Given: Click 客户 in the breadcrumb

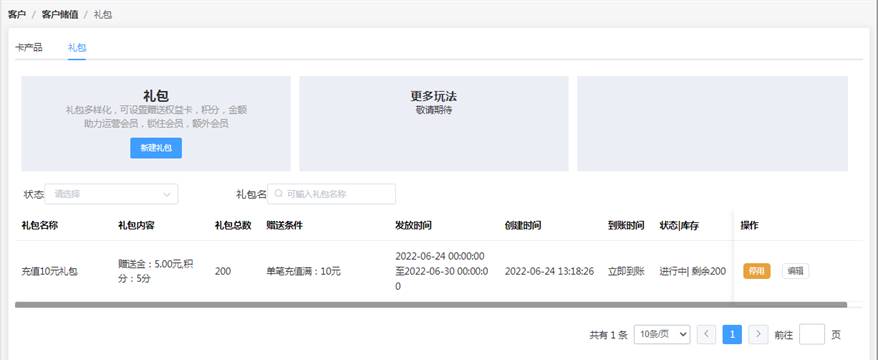Looking at the screenshot, I should tap(17, 15).
